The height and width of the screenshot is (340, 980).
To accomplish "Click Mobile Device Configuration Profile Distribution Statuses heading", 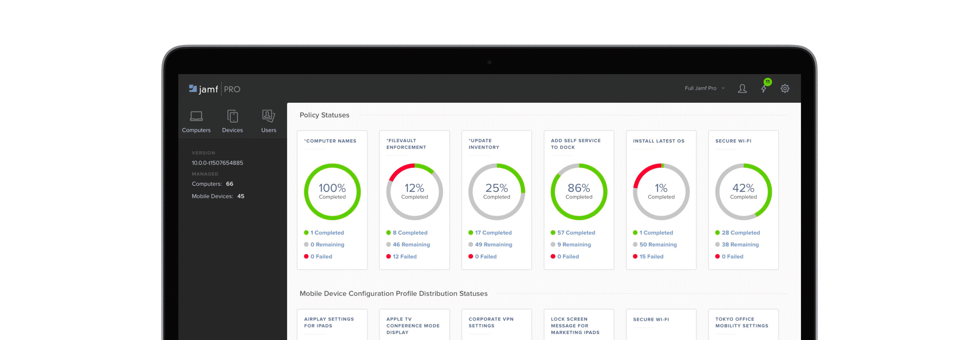I will [x=393, y=294].
